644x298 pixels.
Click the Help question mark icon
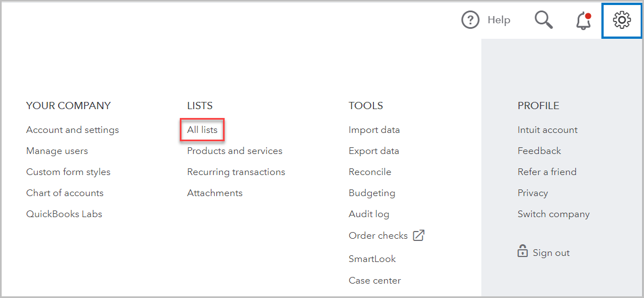(x=471, y=20)
